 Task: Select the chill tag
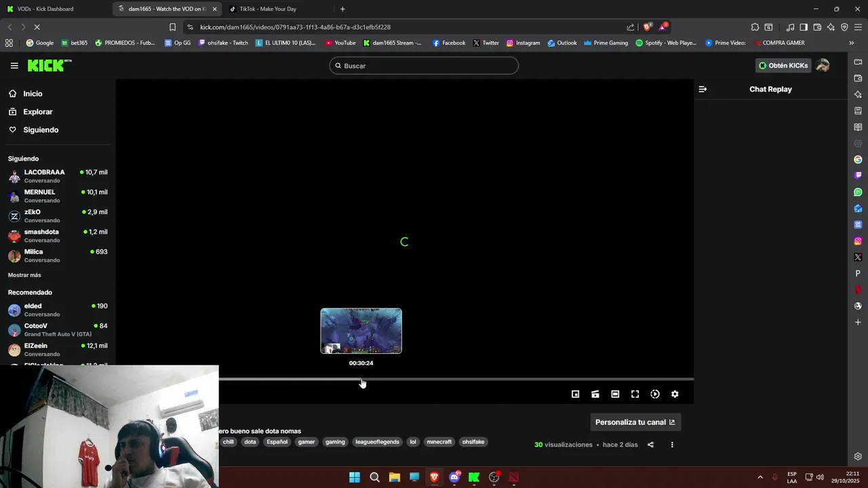click(228, 442)
